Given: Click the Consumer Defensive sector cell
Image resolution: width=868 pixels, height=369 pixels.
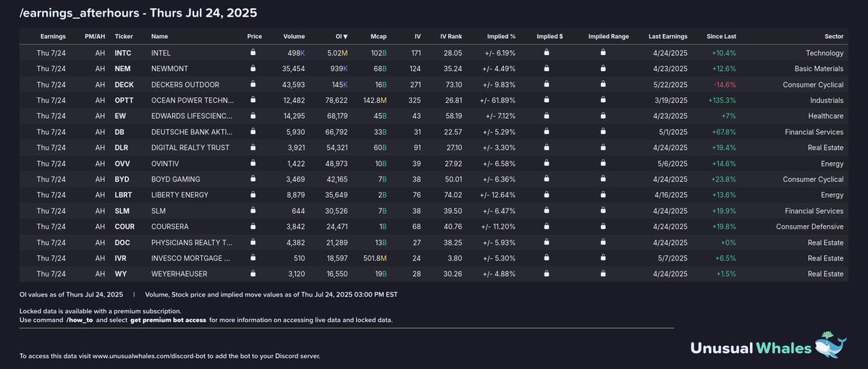Looking at the screenshot, I should (x=809, y=226).
